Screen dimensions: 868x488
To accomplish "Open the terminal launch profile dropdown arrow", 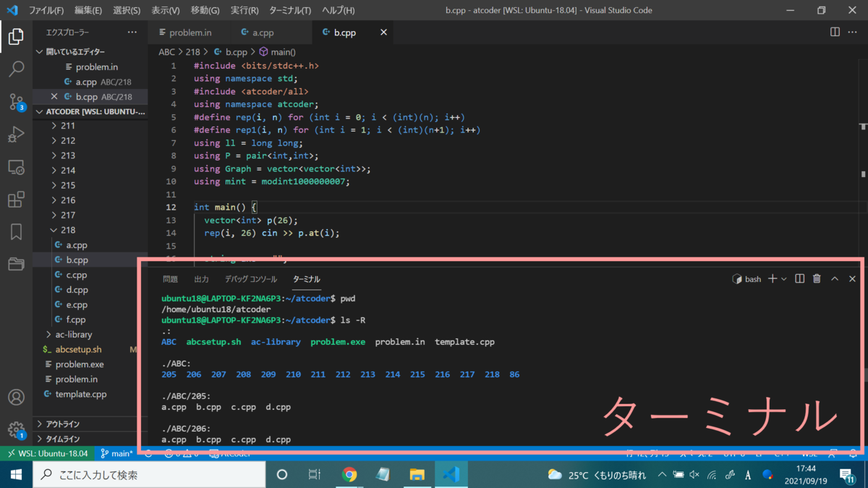I will tap(783, 279).
